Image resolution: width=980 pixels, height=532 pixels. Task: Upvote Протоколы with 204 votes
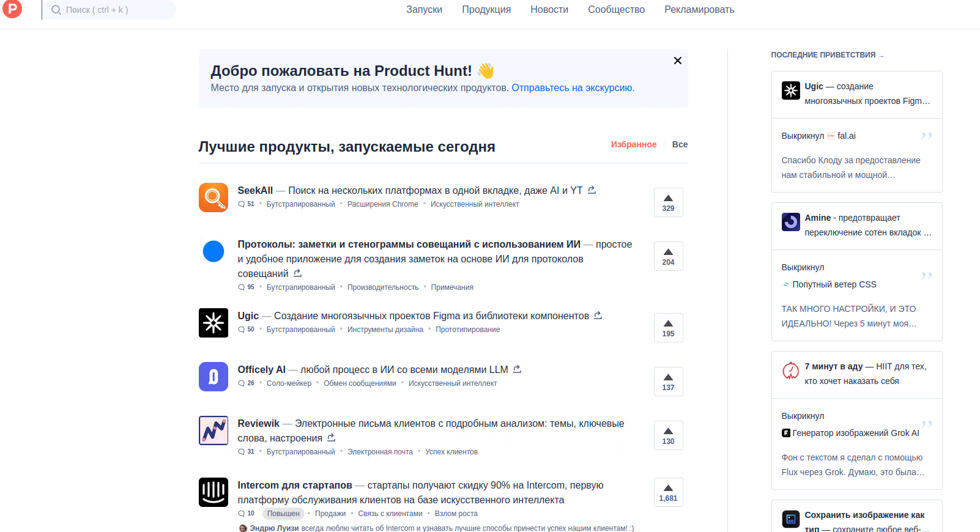[x=668, y=256]
